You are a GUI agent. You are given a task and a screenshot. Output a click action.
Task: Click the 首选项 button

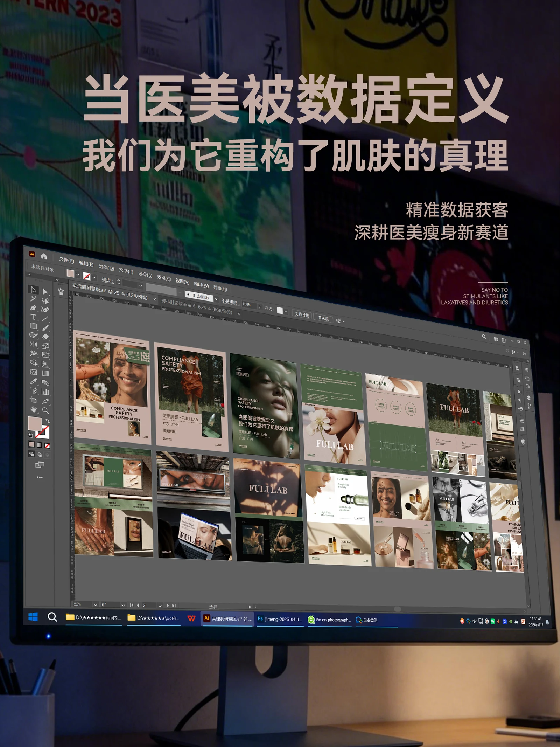323,318
